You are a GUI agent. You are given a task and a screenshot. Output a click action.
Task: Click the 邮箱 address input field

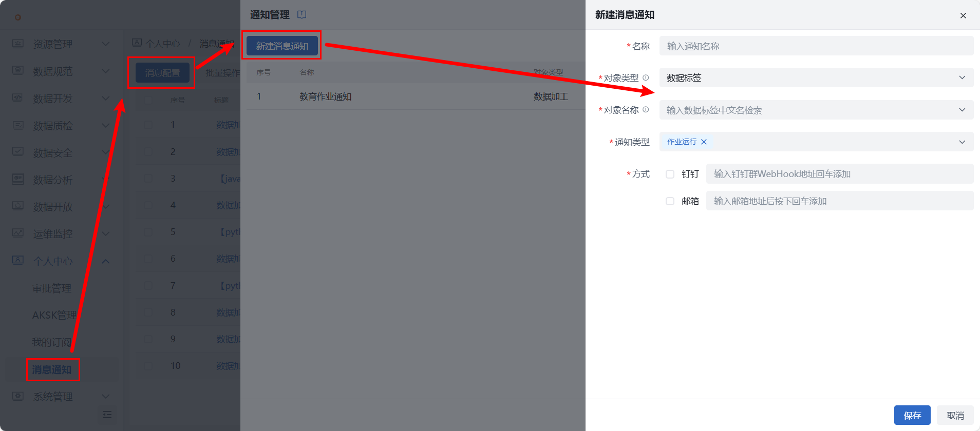840,201
